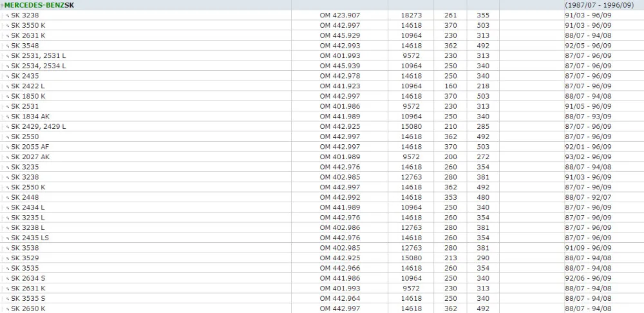Open the SK 3235 model entry
This screenshot has height=313, width=644.
click(x=25, y=167)
